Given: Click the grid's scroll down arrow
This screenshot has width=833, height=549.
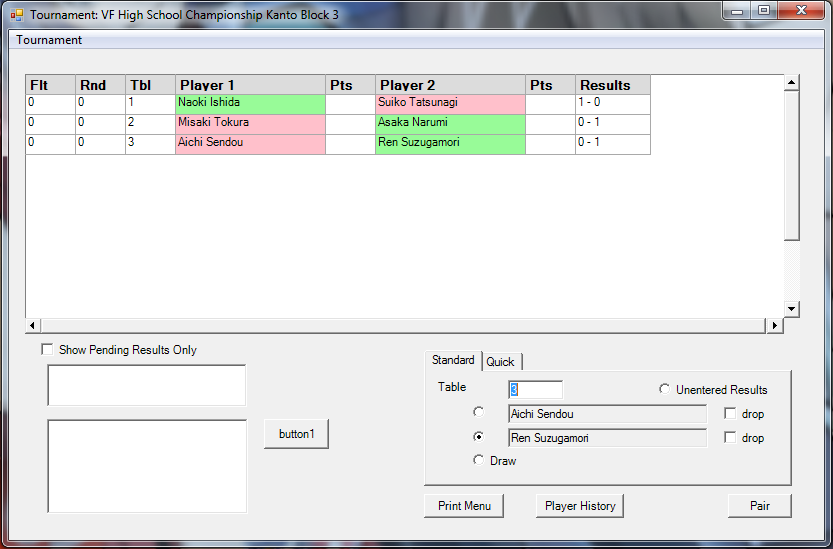Looking at the screenshot, I should coord(792,309).
